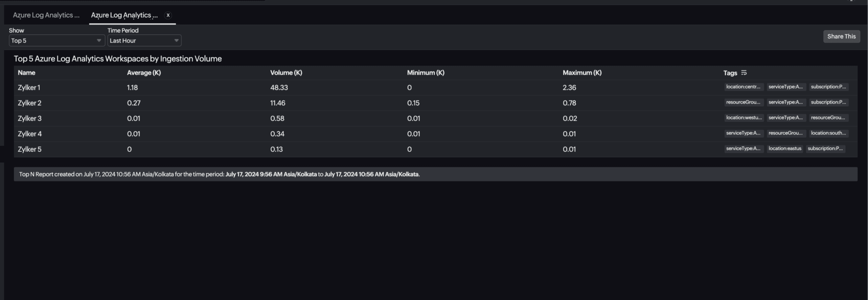868x300 pixels.
Task: Click the location:eastus tag on Zylker 5
Action: [785, 148]
